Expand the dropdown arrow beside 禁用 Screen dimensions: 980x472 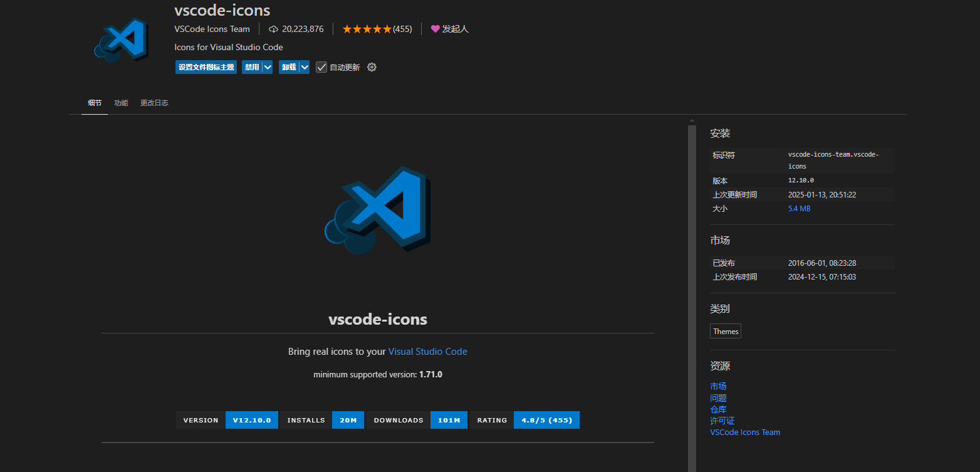(268, 67)
